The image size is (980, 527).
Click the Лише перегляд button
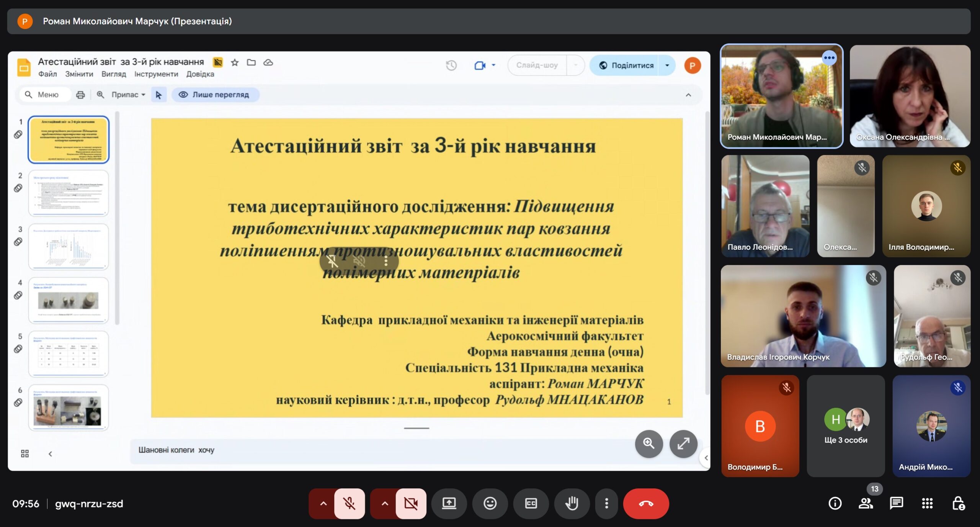[215, 95]
